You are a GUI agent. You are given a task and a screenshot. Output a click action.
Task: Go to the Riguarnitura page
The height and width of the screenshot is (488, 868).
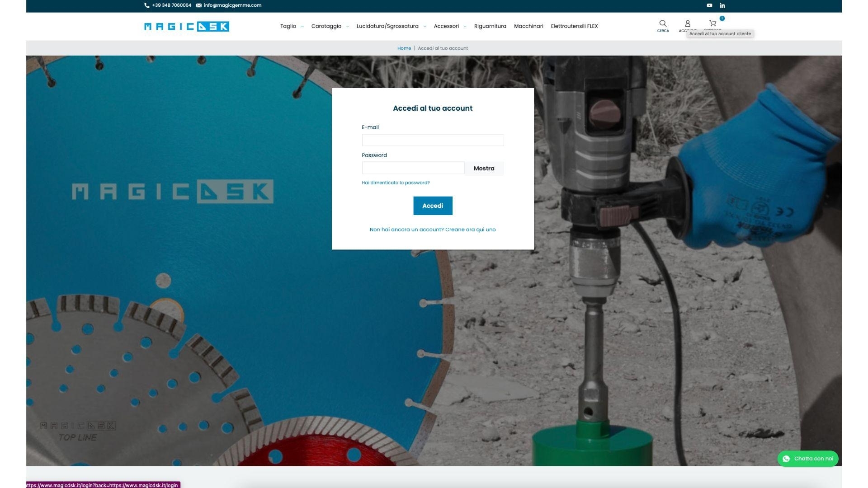click(x=490, y=26)
